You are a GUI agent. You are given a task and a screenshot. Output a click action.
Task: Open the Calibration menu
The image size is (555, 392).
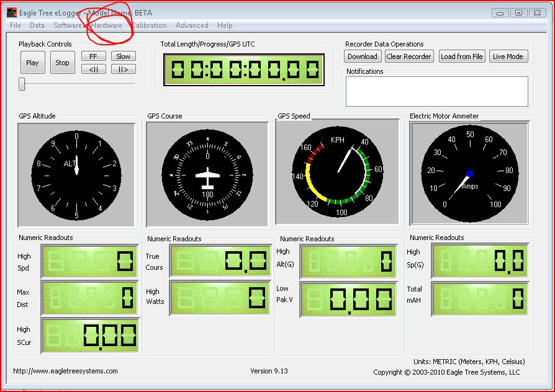point(149,25)
